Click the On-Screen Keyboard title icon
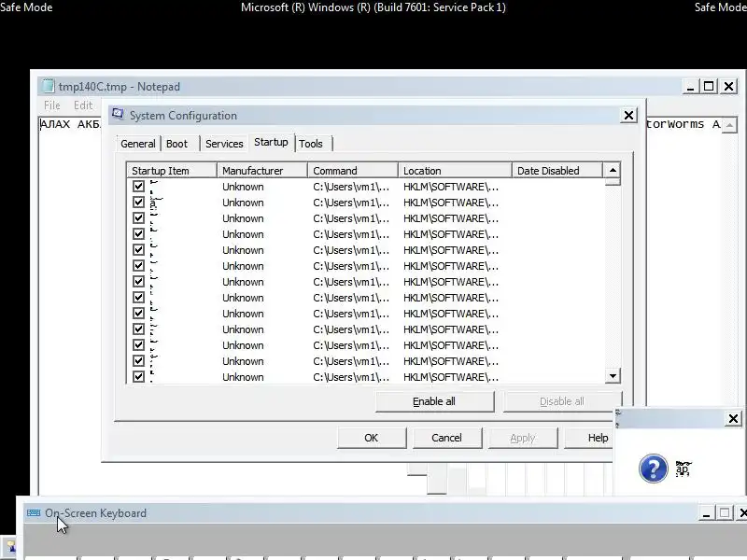The height and width of the screenshot is (560, 747). (34, 512)
